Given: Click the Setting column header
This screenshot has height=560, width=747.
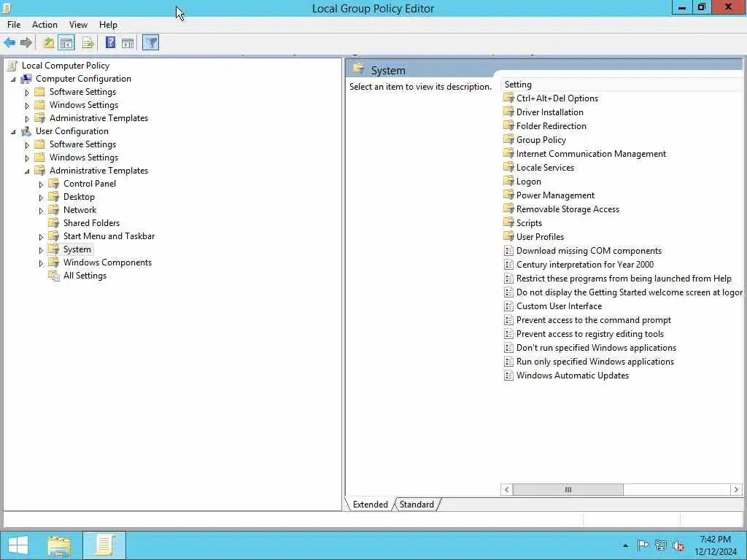Looking at the screenshot, I should [x=622, y=85].
